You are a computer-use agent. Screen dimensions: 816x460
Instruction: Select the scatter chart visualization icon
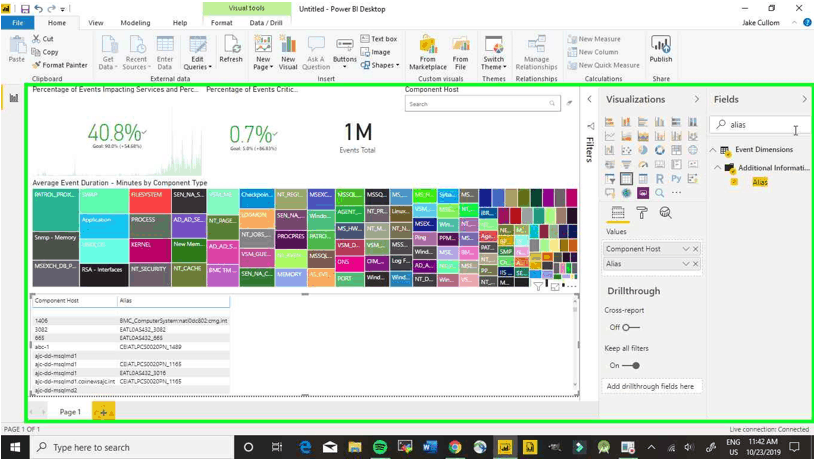[626, 150]
